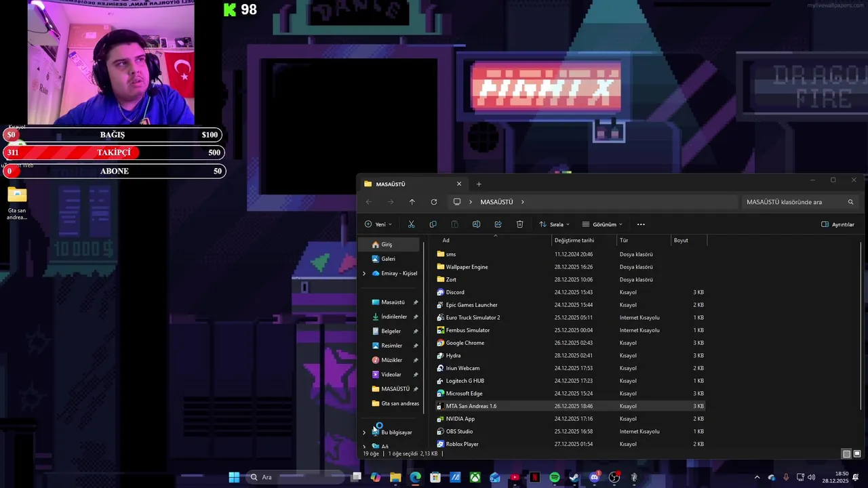
Task: Select the 'Zort' folder row
Action: (x=571, y=280)
